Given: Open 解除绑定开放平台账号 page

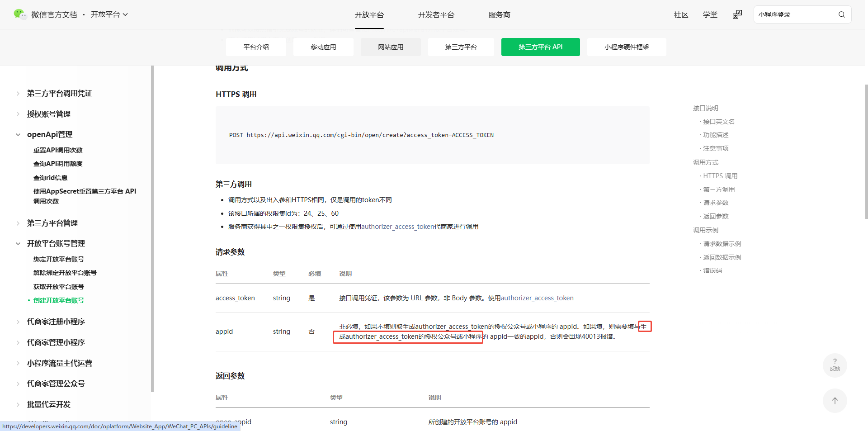Looking at the screenshot, I should [65, 273].
